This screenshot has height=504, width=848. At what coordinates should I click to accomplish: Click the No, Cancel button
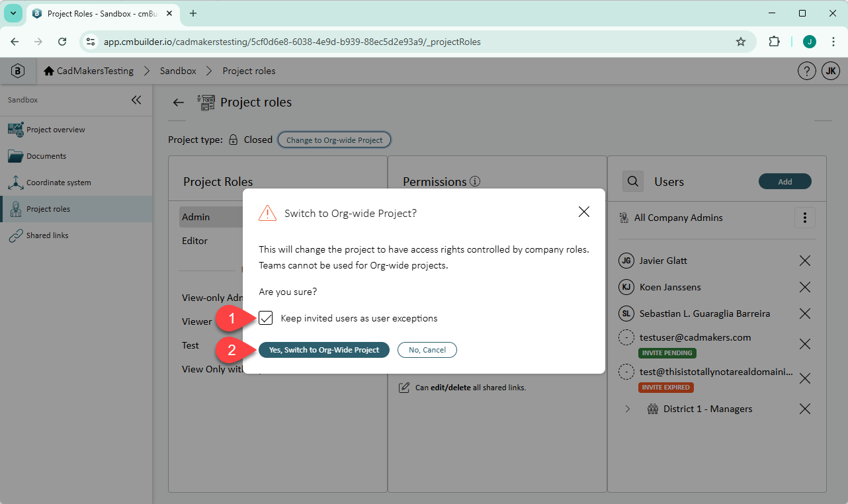(427, 350)
